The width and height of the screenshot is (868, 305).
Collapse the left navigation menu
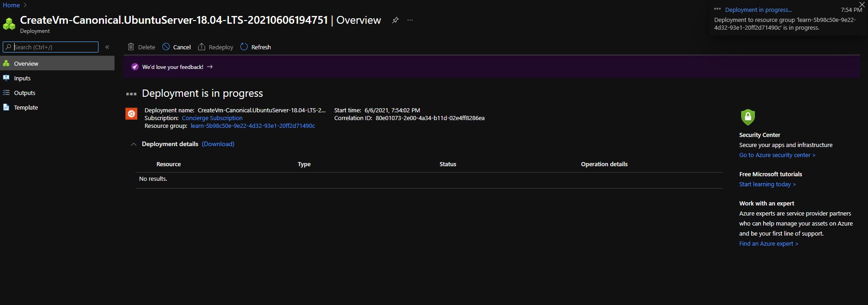107,47
